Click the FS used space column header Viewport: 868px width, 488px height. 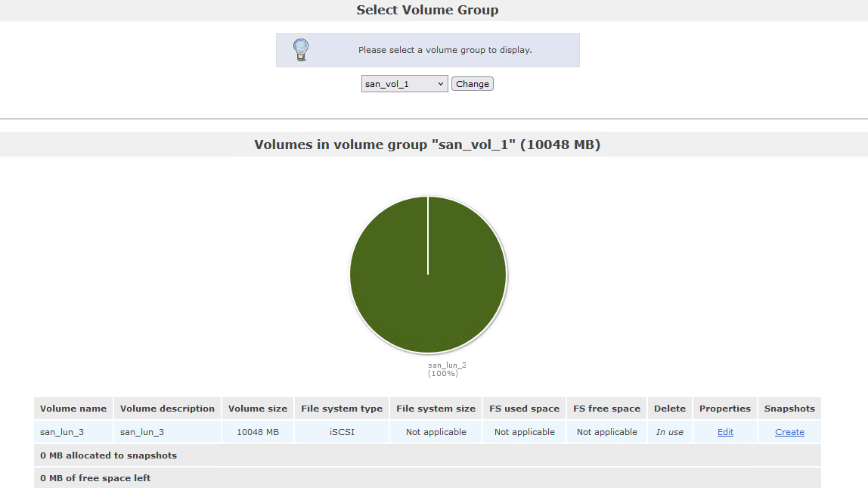[524, 409]
